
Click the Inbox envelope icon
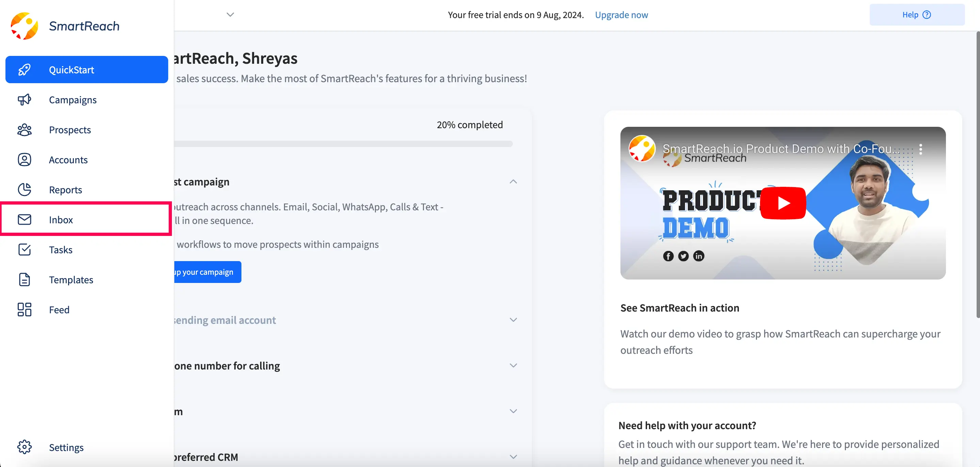(x=25, y=220)
